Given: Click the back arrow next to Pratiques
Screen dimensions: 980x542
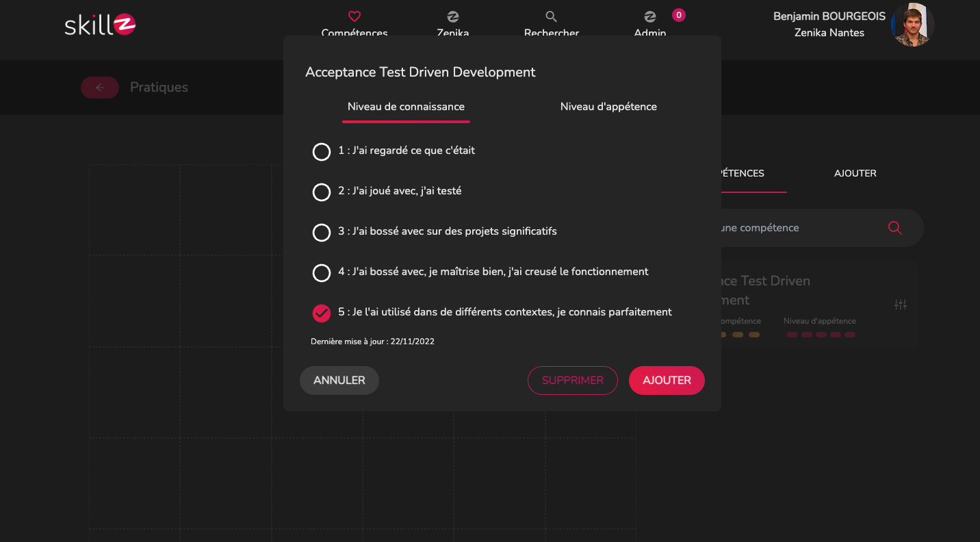Looking at the screenshot, I should click(100, 88).
